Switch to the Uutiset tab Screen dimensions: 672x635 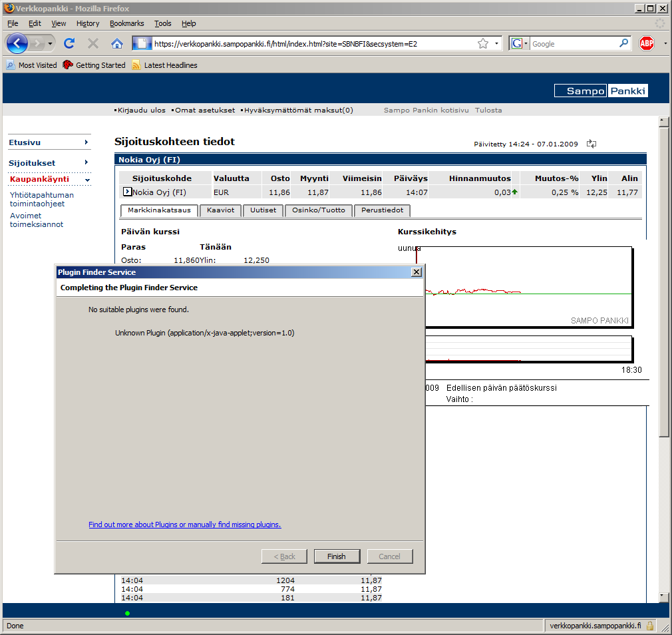(263, 210)
